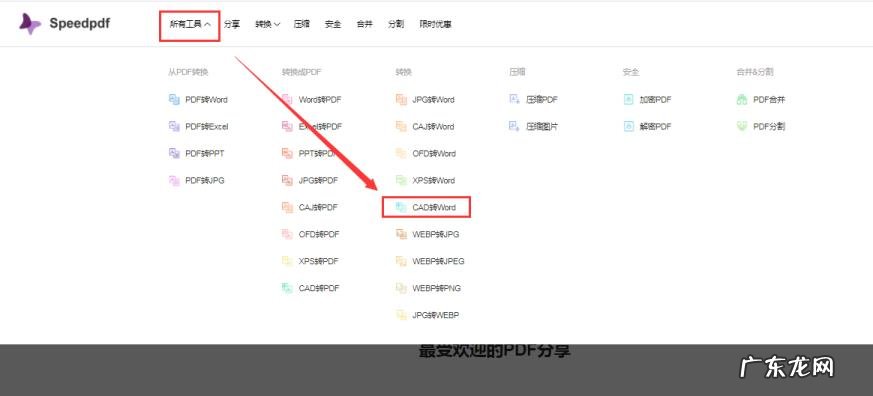Select the PDF分割 tool link
This screenshot has height=396, width=873.
769,126
